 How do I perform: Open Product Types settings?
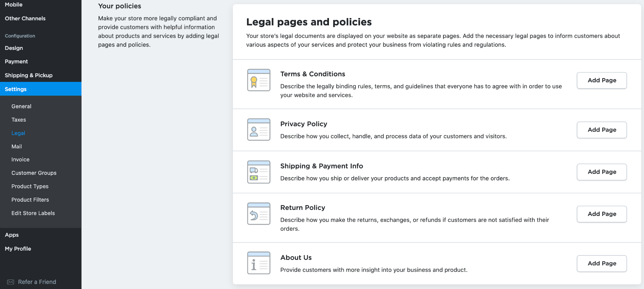point(30,186)
